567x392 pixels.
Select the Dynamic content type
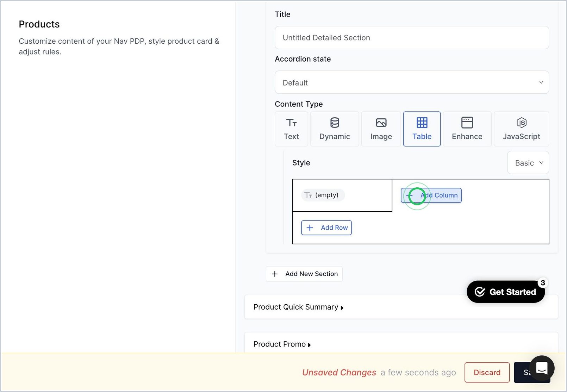tap(335, 129)
